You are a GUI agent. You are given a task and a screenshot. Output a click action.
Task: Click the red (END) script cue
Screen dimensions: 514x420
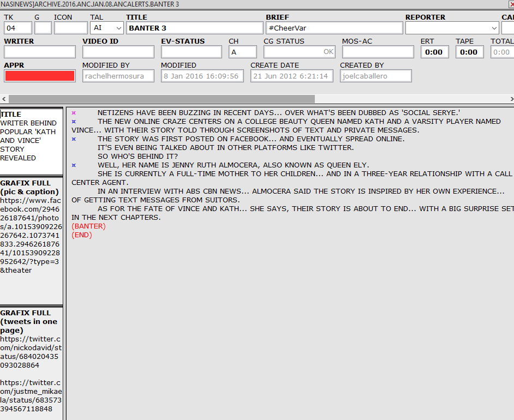82,235
